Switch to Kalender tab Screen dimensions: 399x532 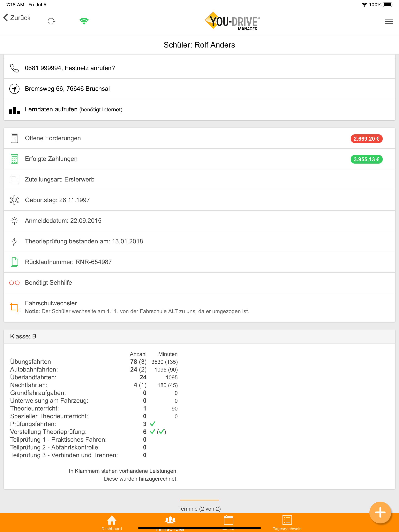[x=228, y=523]
